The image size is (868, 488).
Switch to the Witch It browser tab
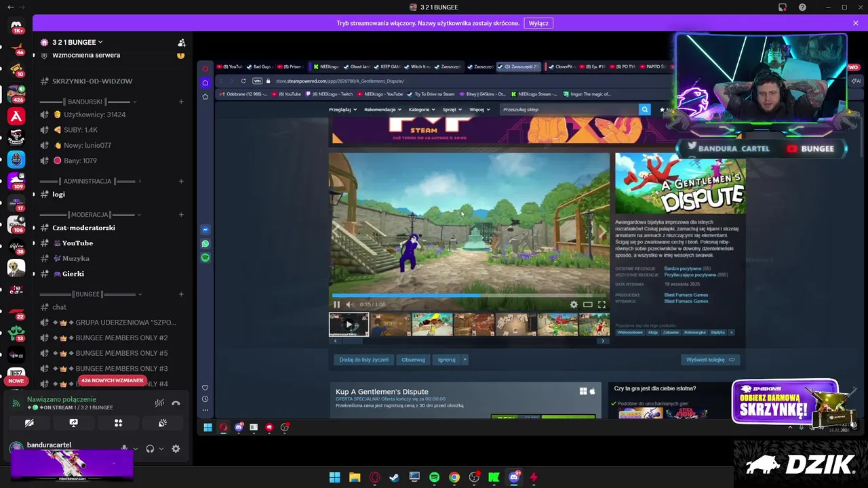tap(417, 66)
